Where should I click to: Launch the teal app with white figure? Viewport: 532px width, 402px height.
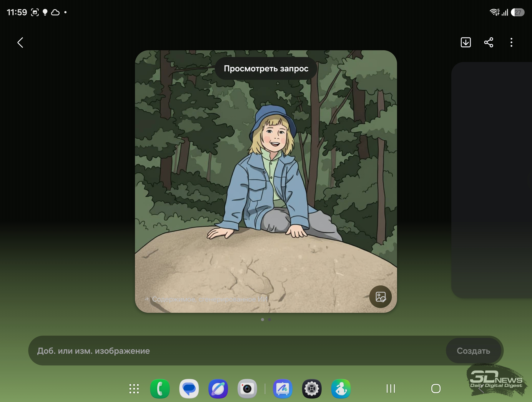coord(341,389)
